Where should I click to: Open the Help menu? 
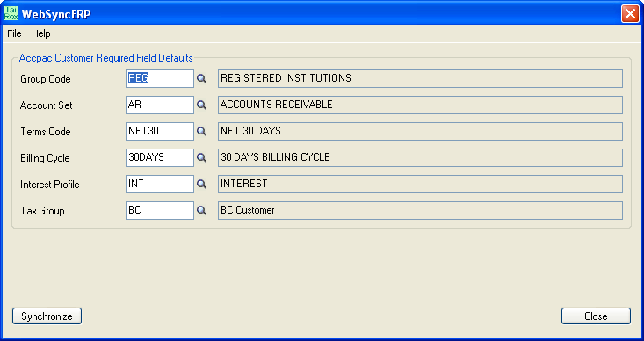[x=41, y=33]
